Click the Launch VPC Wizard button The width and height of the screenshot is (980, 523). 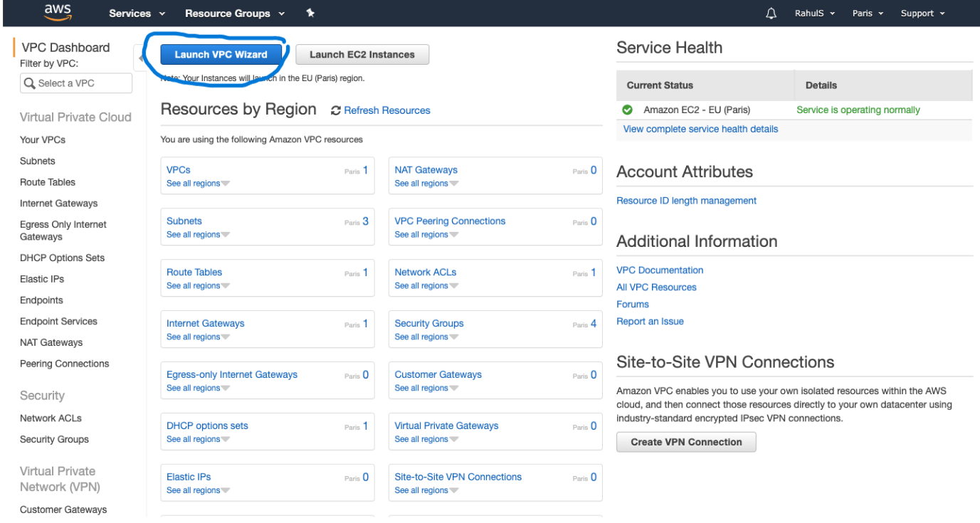pyautogui.click(x=221, y=55)
